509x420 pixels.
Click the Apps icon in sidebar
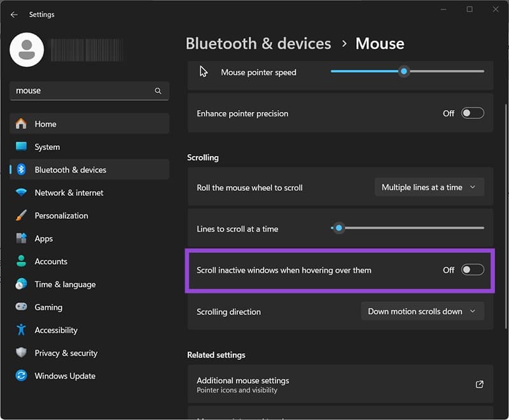(x=21, y=238)
